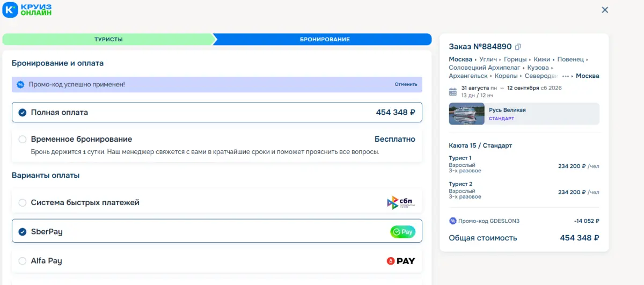
Task: Open the Русь Великая ship thumbnail
Action: pos(467,114)
